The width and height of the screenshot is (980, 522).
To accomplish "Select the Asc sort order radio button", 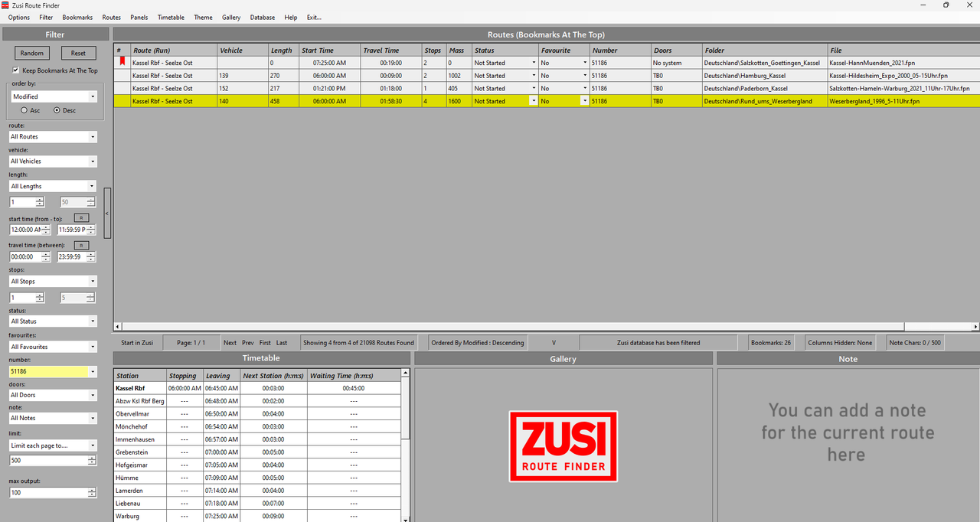I will 24,110.
